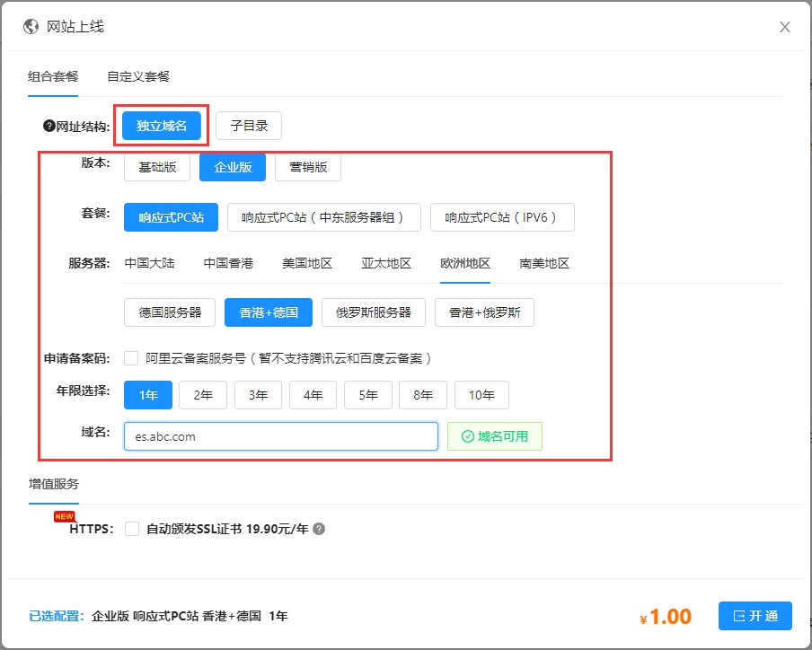
Task: Select the 香港+俄罗斯 server option
Action: coord(484,312)
